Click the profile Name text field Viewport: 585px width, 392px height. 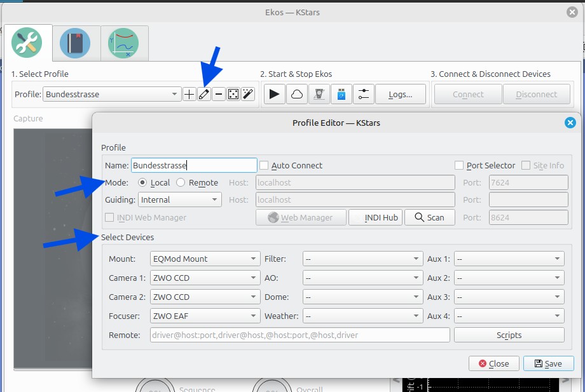click(193, 166)
